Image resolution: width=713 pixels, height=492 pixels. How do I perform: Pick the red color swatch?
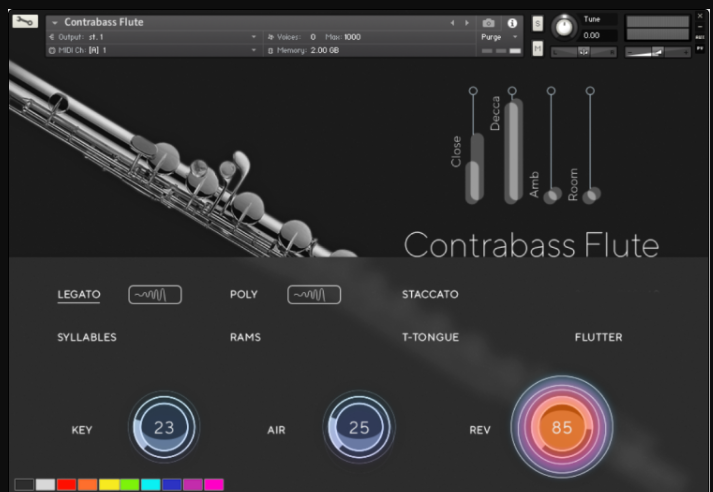coord(66,484)
